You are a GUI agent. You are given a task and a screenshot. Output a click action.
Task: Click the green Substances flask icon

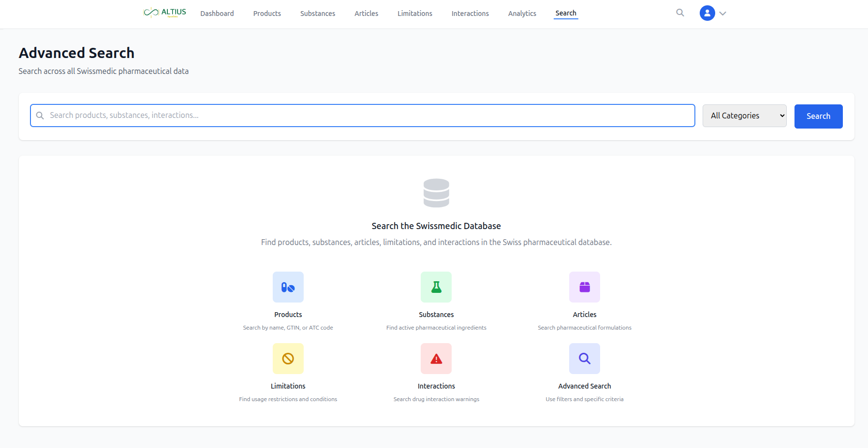pos(436,287)
